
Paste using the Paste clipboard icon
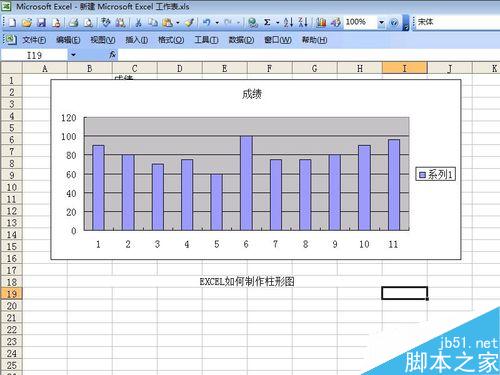167,23
